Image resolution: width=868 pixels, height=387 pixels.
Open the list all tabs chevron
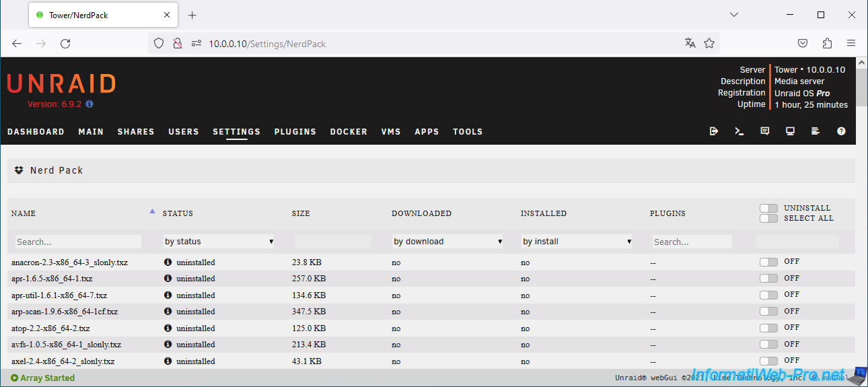tap(734, 15)
